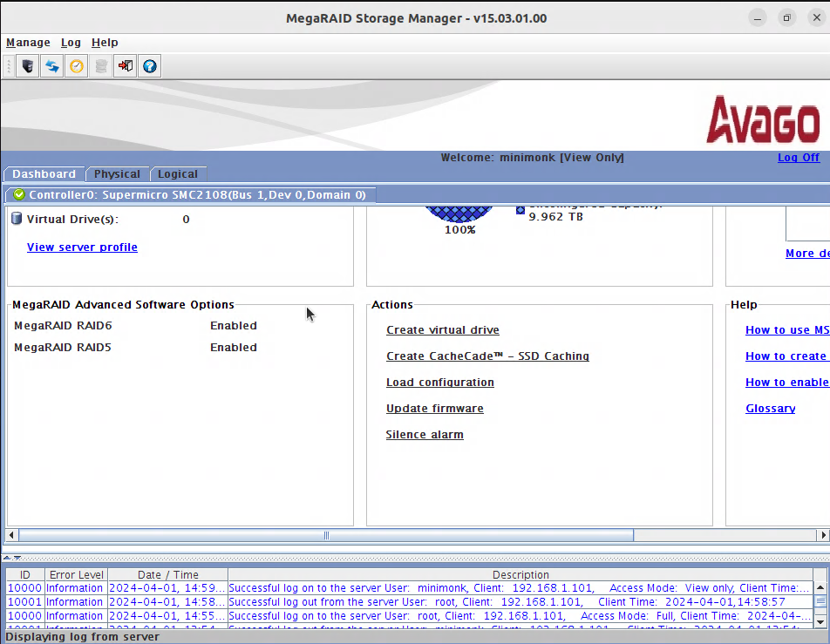This screenshot has height=644, width=830.
Task: Click the horizontal scrollbar right arrow
Action: tap(823, 535)
